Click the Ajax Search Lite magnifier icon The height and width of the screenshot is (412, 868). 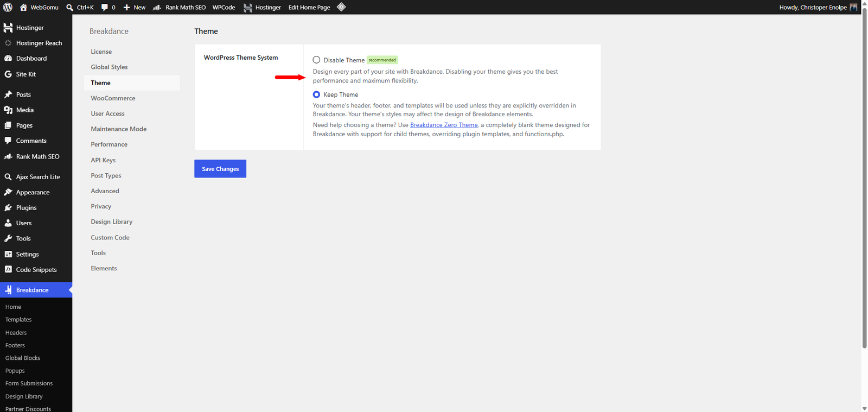point(8,177)
